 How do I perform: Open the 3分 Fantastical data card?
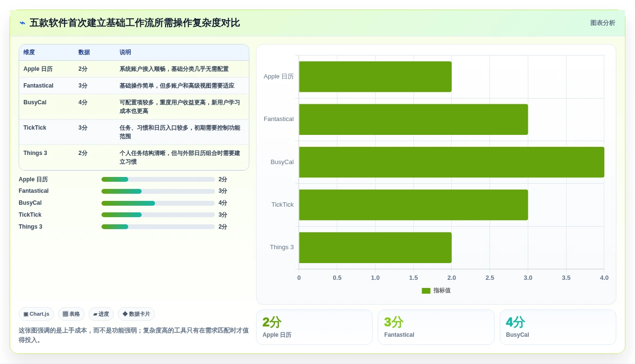click(x=436, y=327)
